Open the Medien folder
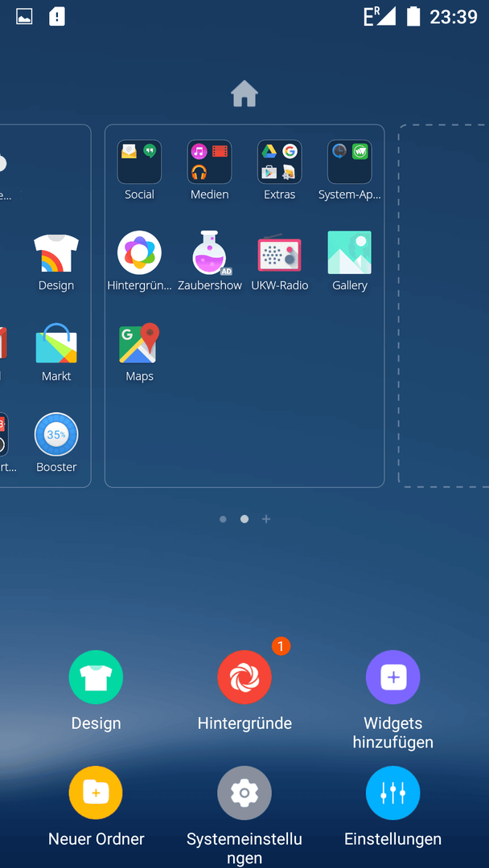Screen dimensions: 489x868 click(209, 162)
